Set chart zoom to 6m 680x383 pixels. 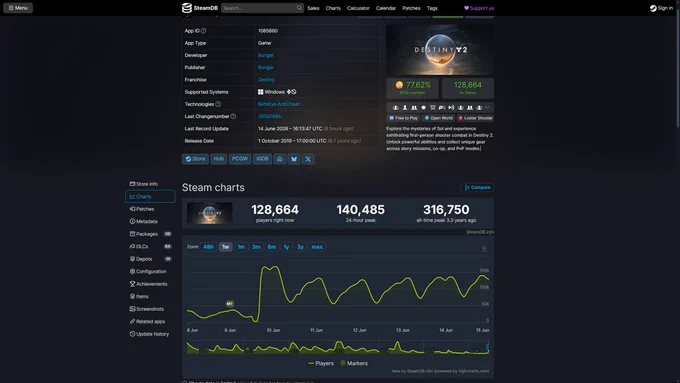pyautogui.click(x=272, y=247)
